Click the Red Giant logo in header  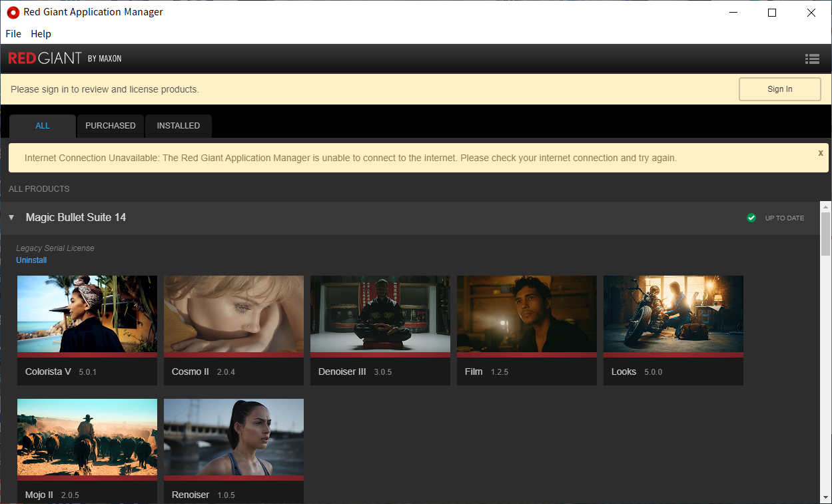click(65, 59)
